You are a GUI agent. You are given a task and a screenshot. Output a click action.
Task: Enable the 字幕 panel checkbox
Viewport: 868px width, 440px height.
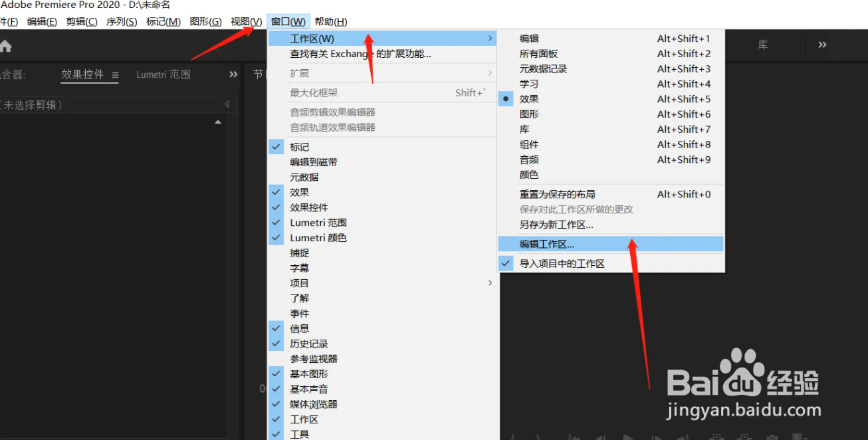(300, 267)
